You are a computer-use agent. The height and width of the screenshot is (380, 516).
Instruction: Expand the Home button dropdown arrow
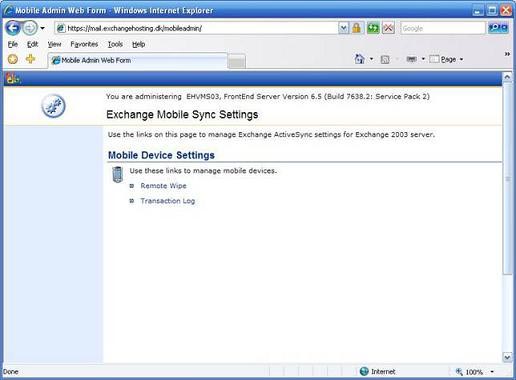click(371, 59)
